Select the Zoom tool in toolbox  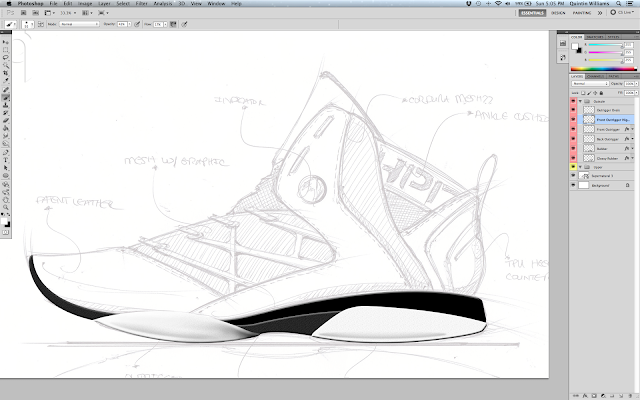click(6, 207)
